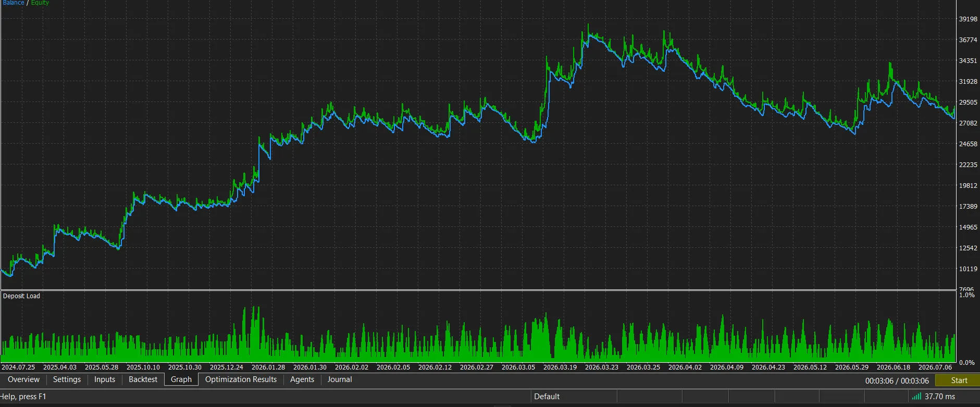Click the 12542 price axis value
The height and width of the screenshot is (407, 980).
[x=968, y=248]
